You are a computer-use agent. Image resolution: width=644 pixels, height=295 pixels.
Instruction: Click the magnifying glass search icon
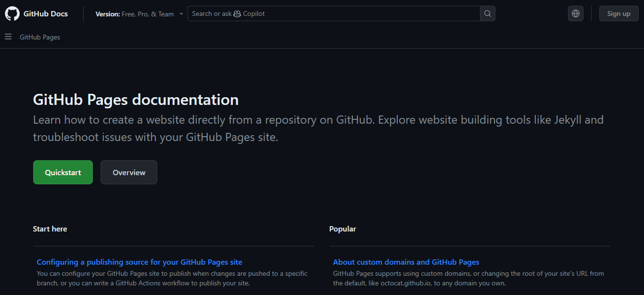pos(487,13)
